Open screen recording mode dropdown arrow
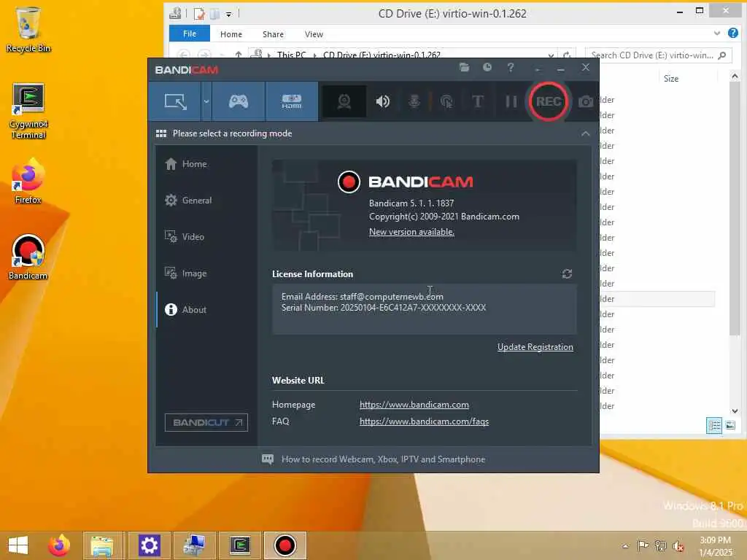This screenshot has height=560, width=747. pyautogui.click(x=206, y=101)
